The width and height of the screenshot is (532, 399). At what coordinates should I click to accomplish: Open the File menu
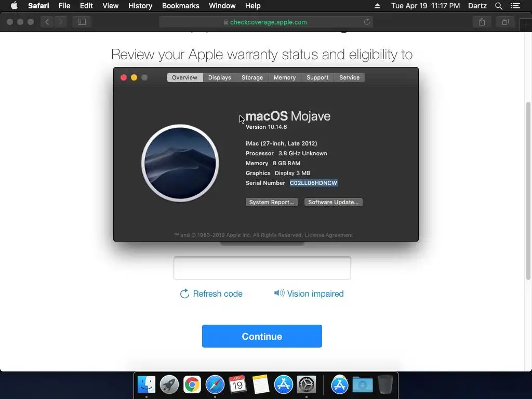tap(64, 6)
